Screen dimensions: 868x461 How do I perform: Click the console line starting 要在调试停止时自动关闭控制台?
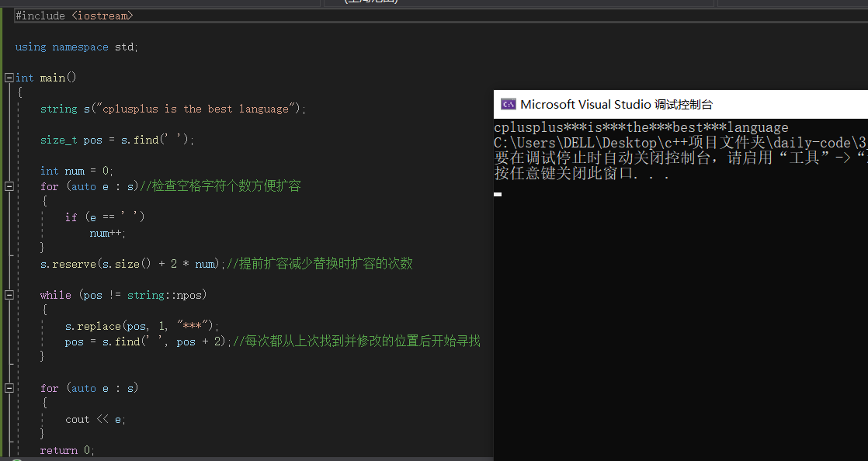pyautogui.click(x=681, y=158)
